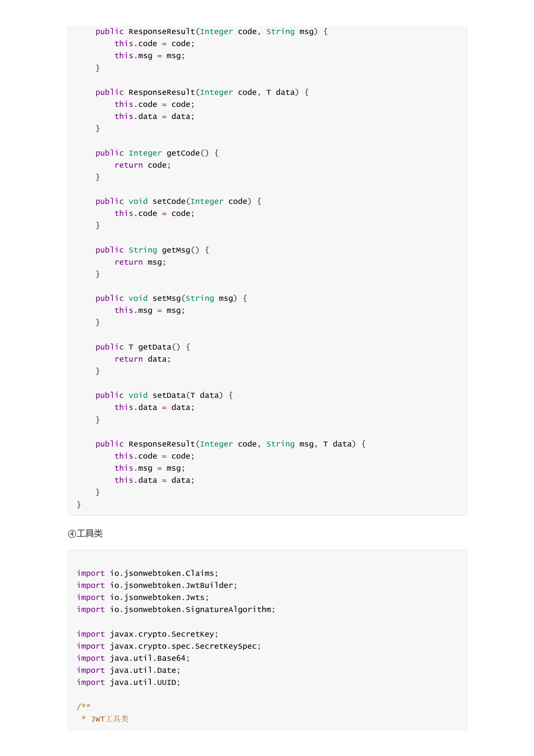Click the getData() method declaration
534x756 pixels.
(x=143, y=347)
